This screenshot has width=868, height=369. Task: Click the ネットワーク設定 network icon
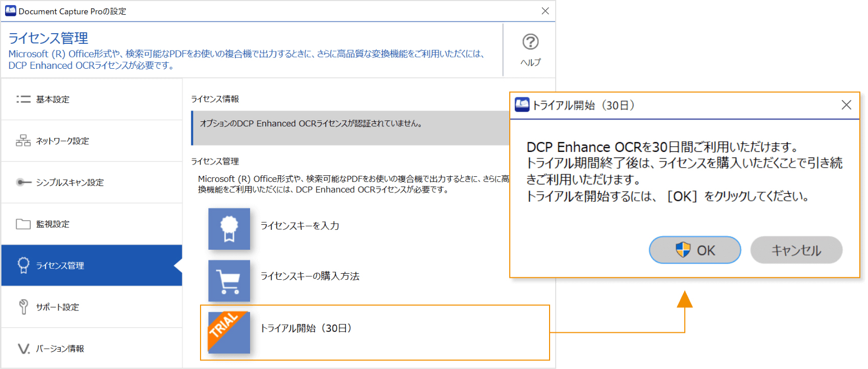[x=23, y=141]
